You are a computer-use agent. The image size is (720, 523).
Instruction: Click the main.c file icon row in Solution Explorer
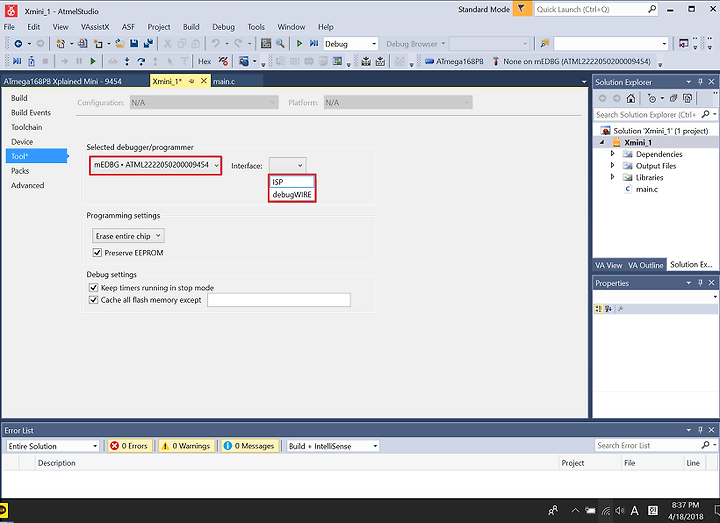tap(642, 189)
